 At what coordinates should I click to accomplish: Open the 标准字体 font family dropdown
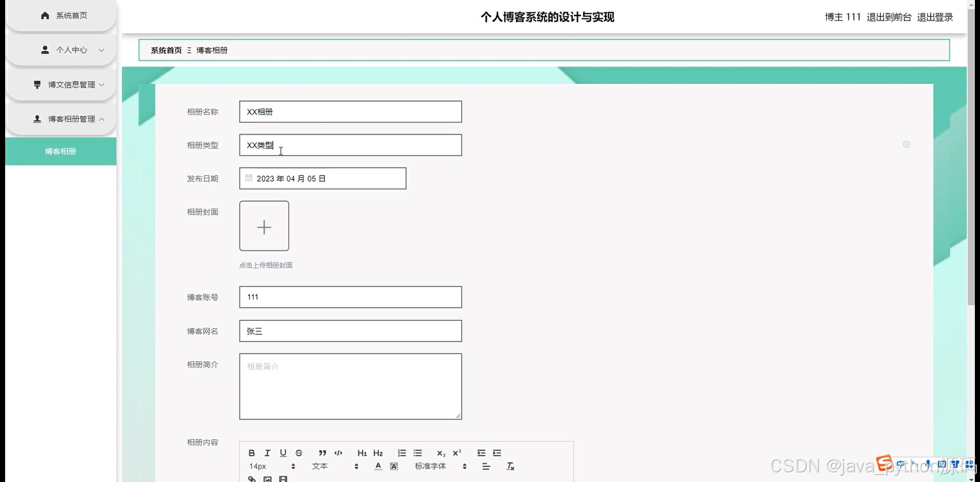pos(440,466)
